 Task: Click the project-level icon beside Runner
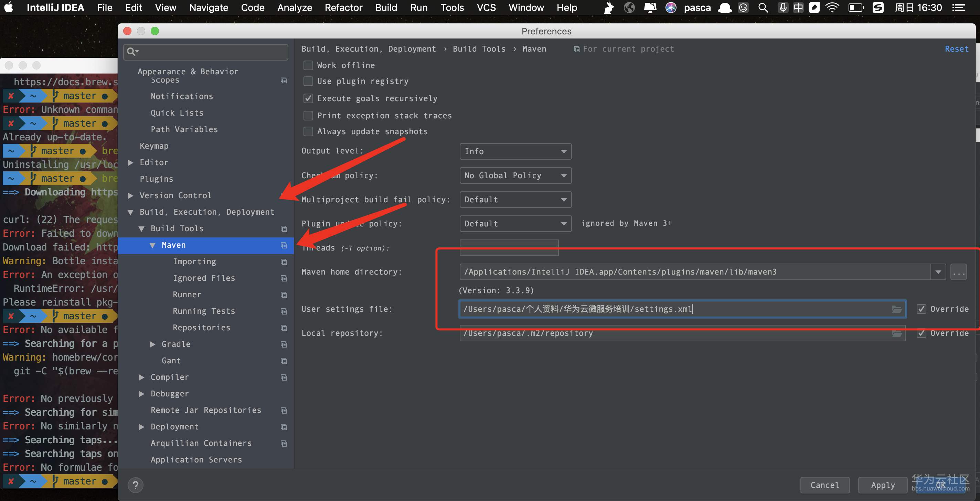pos(284,295)
